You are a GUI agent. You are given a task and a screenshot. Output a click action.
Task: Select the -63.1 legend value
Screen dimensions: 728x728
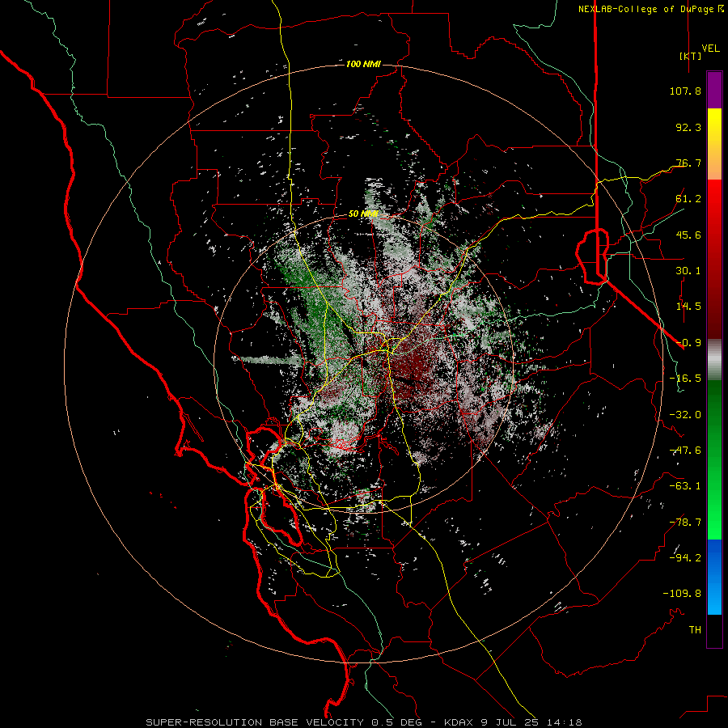[685, 486]
